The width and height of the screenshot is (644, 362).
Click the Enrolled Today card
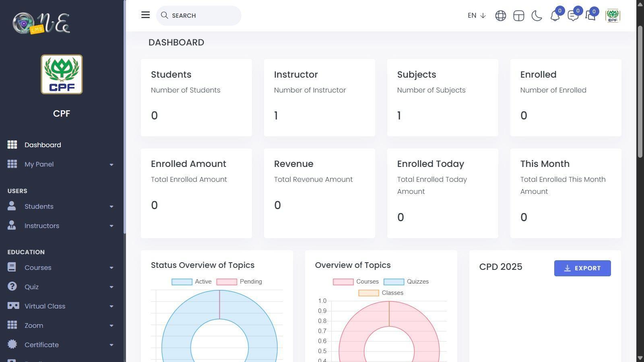click(x=443, y=193)
